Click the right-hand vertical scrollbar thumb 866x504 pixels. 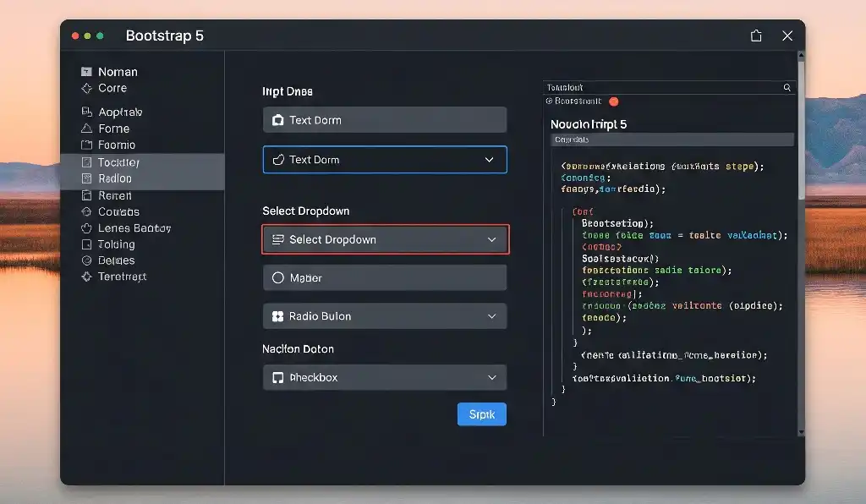[x=802, y=129]
